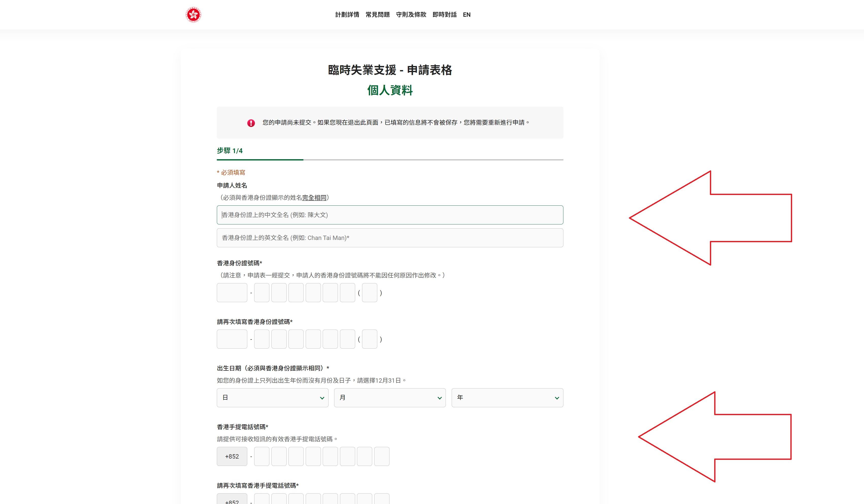This screenshot has width=864, height=504.
Task: Click the first HKID letter prefix box
Action: coord(232,292)
